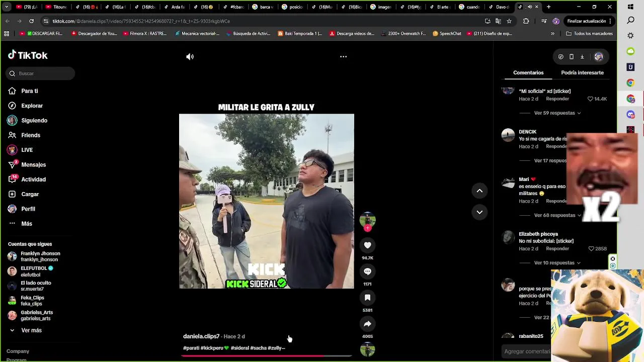Mute the TikTok video sound
The image size is (644, 362).
[x=190, y=57]
